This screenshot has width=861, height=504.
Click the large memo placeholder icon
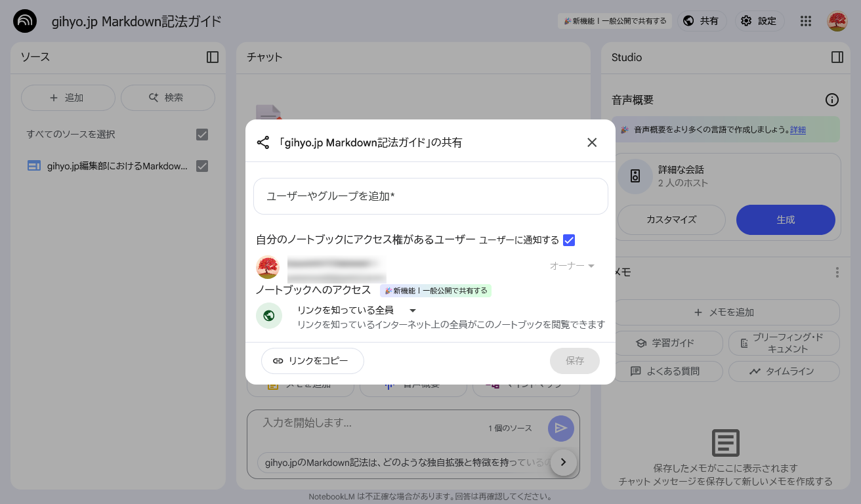click(x=726, y=444)
